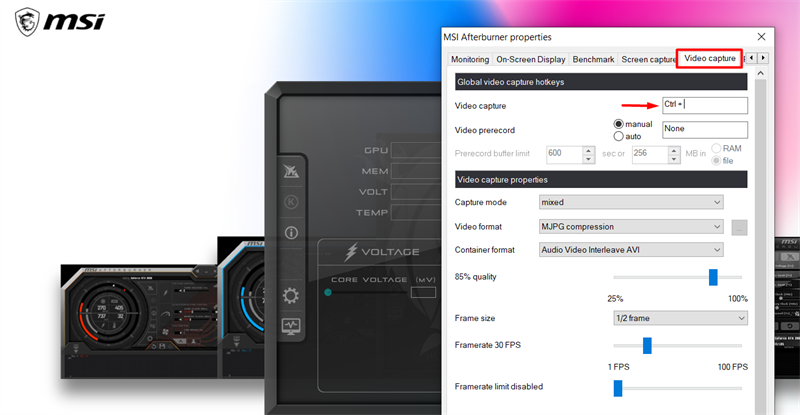Increase prerecord seconds value with up arrow
The width and height of the screenshot is (800, 415).
(x=588, y=150)
